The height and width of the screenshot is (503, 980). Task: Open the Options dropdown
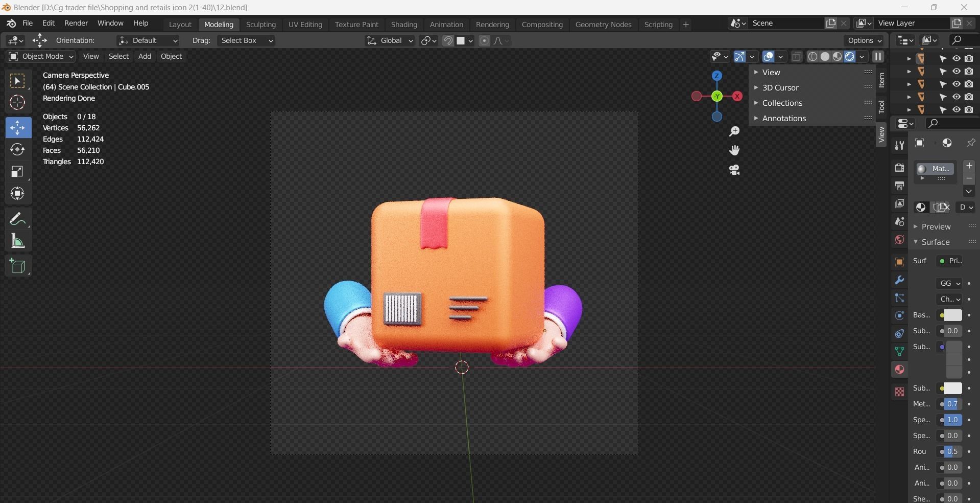point(864,40)
